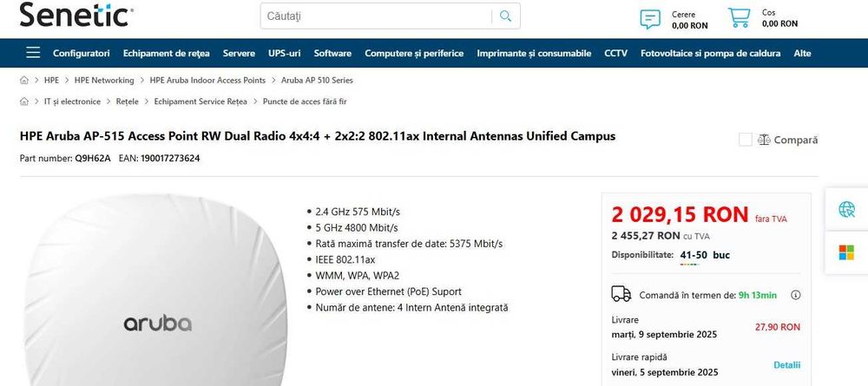Open HPE Networking breadcrumb link

click(104, 80)
